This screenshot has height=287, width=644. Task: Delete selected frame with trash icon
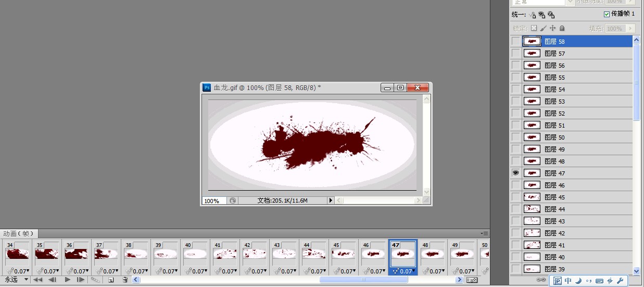click(125, 280)
